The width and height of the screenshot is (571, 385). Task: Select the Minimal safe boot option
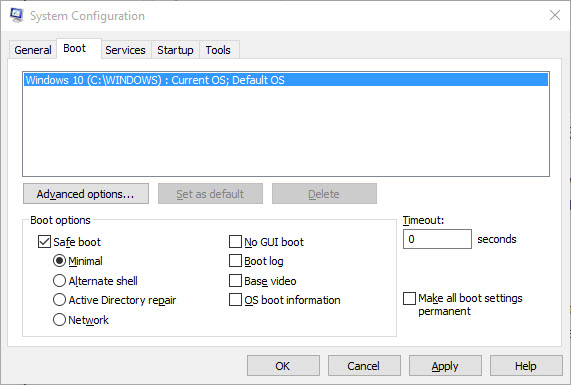[x=59, y=261]
